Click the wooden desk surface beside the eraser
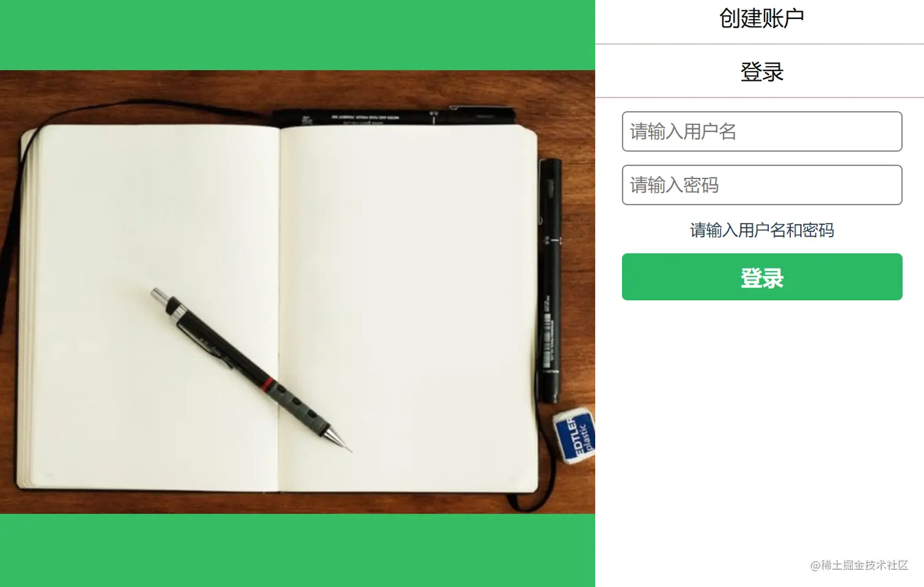This screenshot has width=924, height=587. point(574,489)
